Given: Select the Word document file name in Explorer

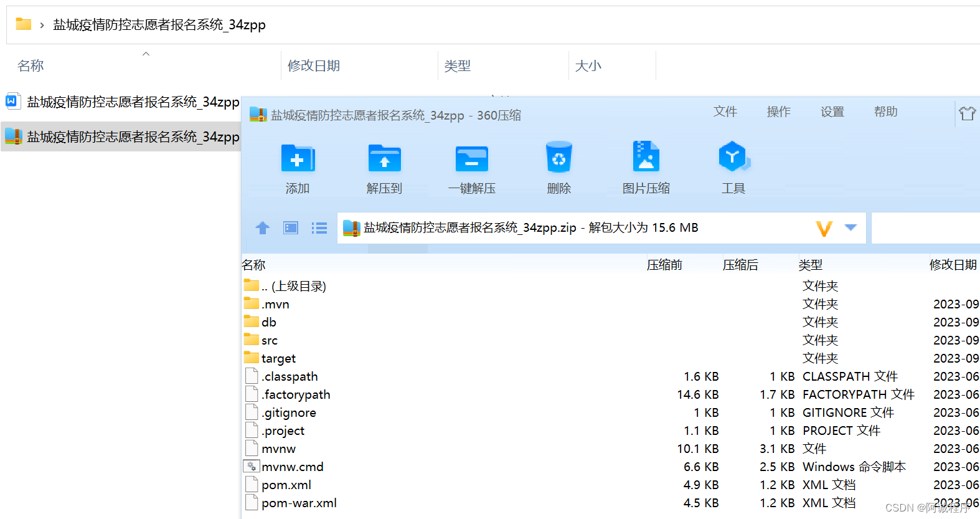Looking at the screenshot, I should 133,102.
